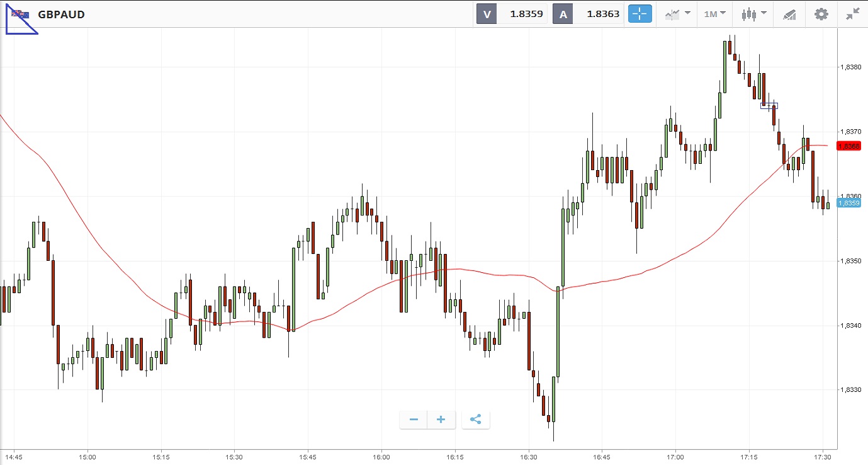868x465 pixels.
Task: Click the red 1,8368 moving average price tag
Action: (848, 146)
